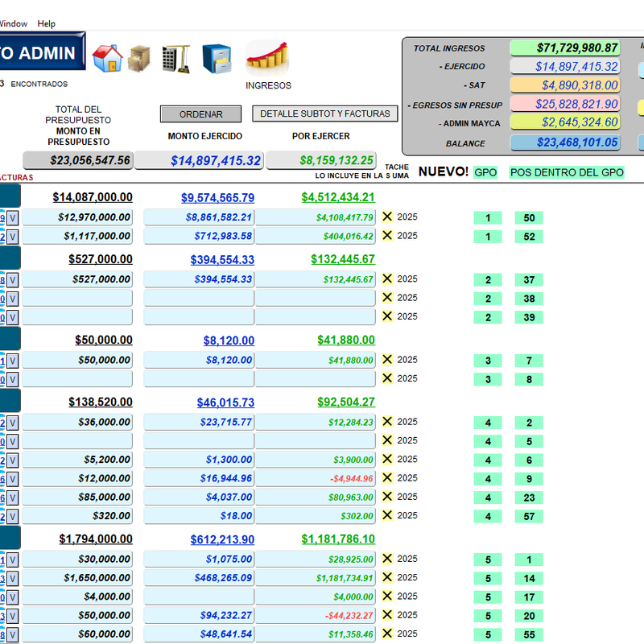
Task: Toggle the X mark on the $5,200.00 row
Action: 387,460
